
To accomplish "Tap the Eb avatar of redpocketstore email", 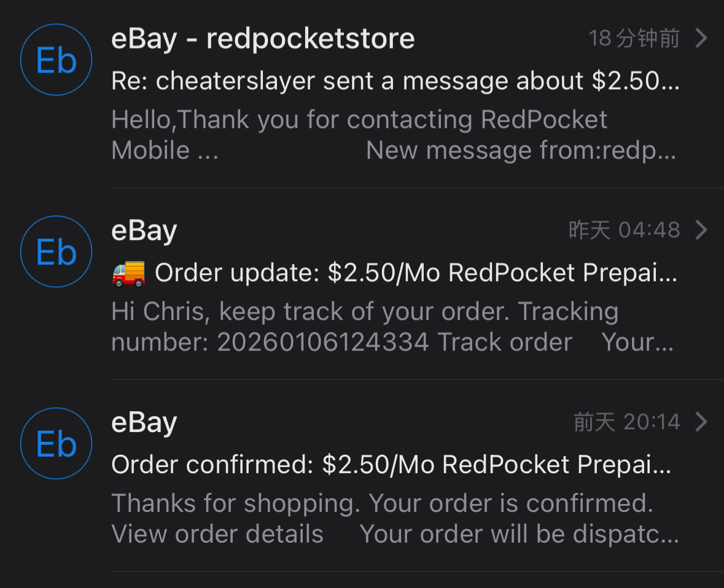I will click(56, 60).
